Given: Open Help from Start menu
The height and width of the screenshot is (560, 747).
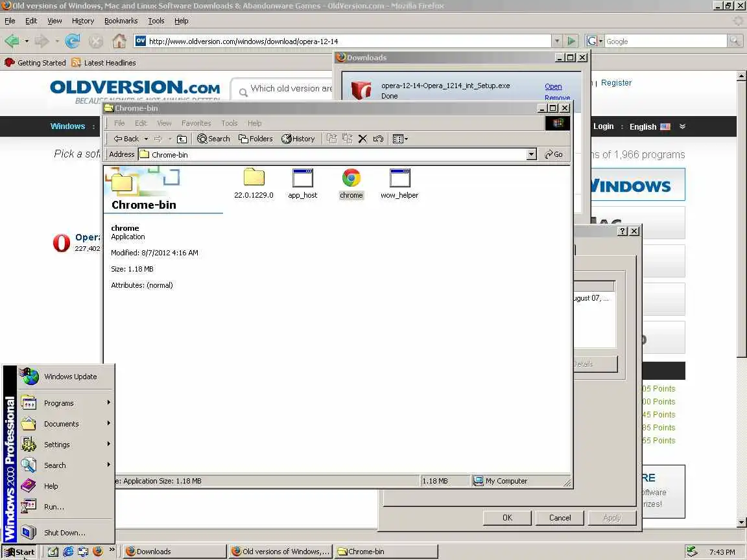Looking at the screenshot, I should tap(66, 485).
